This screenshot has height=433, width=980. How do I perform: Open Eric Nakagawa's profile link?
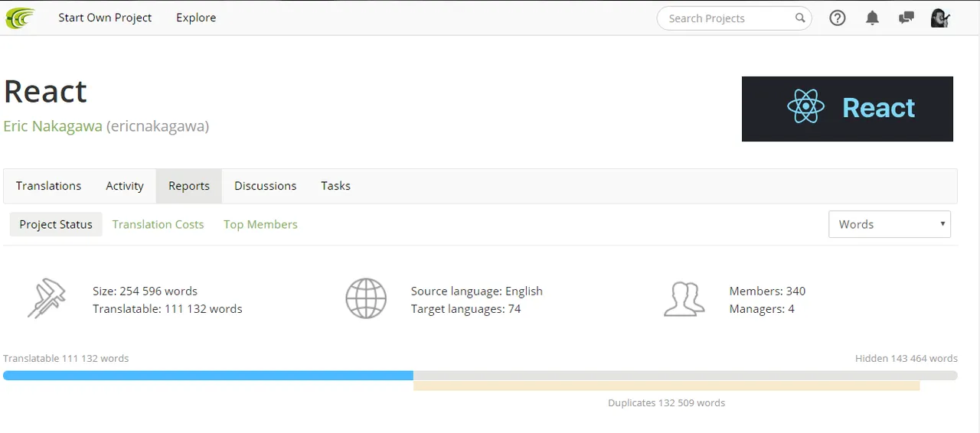click(x=53, y=126)
